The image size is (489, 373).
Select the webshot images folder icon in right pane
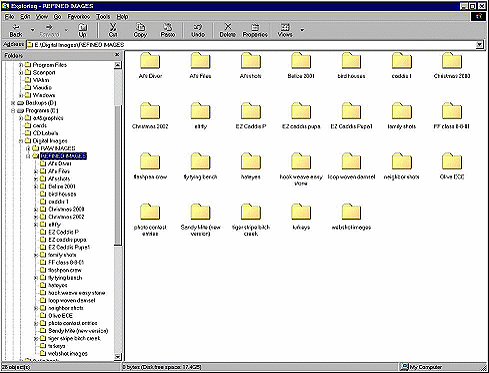[351, 212]
